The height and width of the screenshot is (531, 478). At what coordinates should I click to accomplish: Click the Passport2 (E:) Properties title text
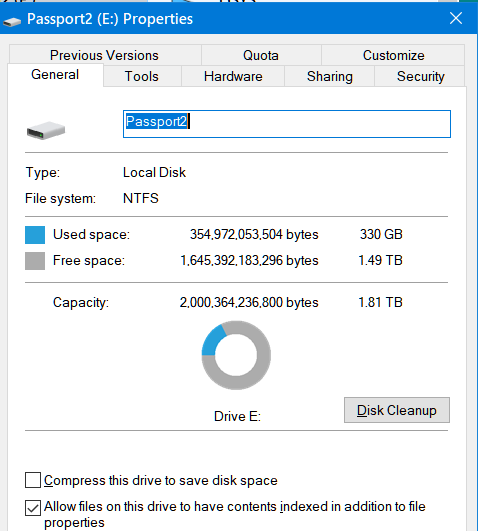click(110, 19)
